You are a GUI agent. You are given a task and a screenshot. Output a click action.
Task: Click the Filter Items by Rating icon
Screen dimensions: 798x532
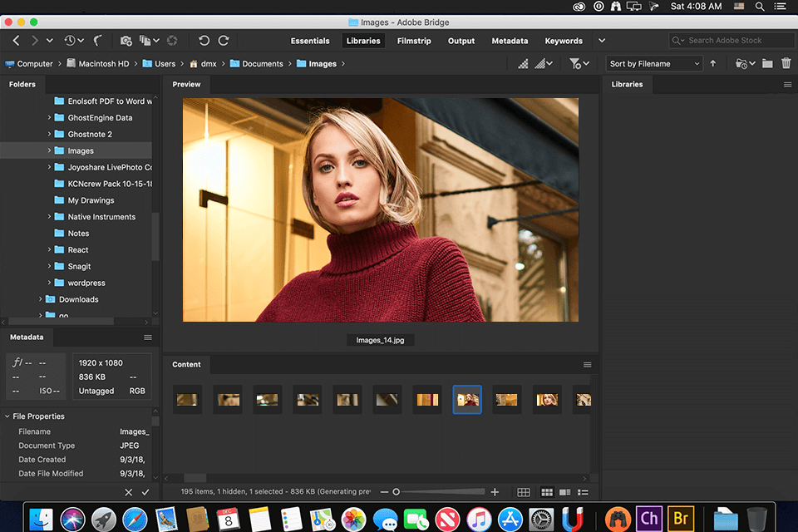pos(577,63)
